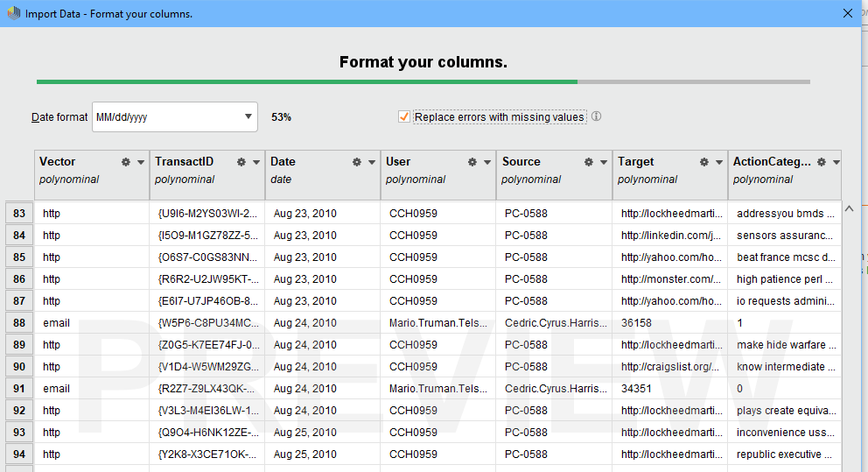
Task: Expand the TransactID column dropdown arrow
Action: coord(256,162)
